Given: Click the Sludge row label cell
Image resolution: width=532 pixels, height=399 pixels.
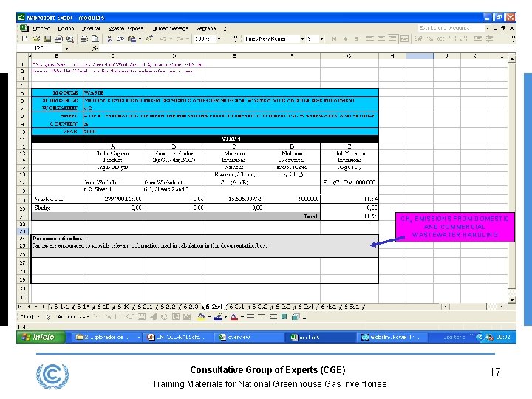Looking at the screenshot, I should click(x=57, y=208).
